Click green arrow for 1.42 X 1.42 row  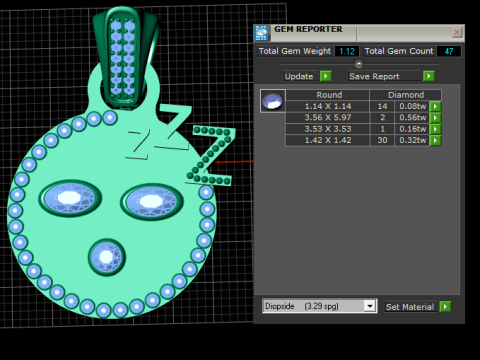pos(435,140)
